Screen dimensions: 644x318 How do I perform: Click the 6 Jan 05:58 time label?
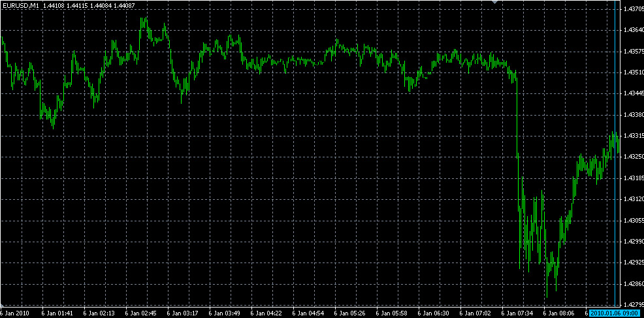pos(393,313)
